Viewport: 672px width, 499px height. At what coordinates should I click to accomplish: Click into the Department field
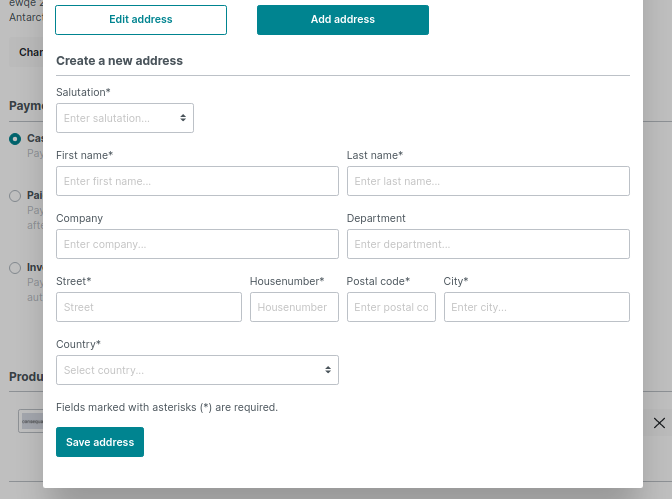(488, 244)
